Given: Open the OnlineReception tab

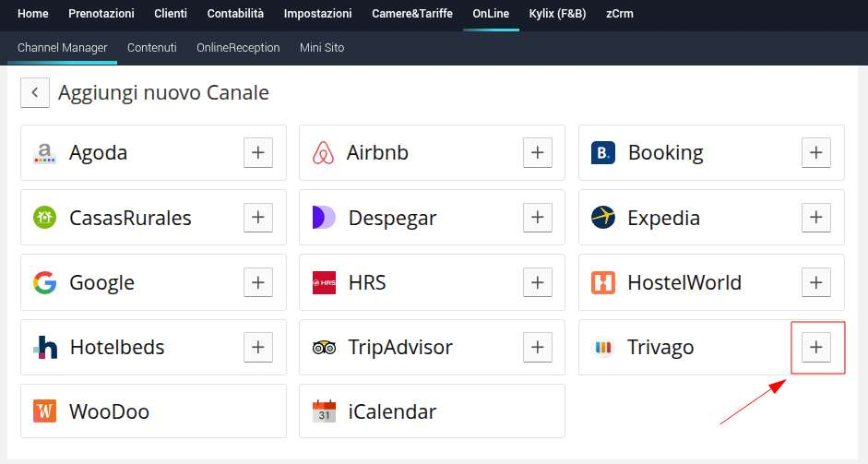Looking at the screenshot, I should (238, 47).
